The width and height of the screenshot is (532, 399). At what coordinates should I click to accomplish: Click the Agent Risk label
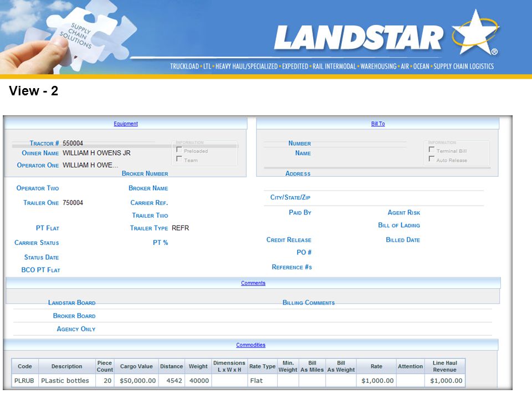pos(404,213)
